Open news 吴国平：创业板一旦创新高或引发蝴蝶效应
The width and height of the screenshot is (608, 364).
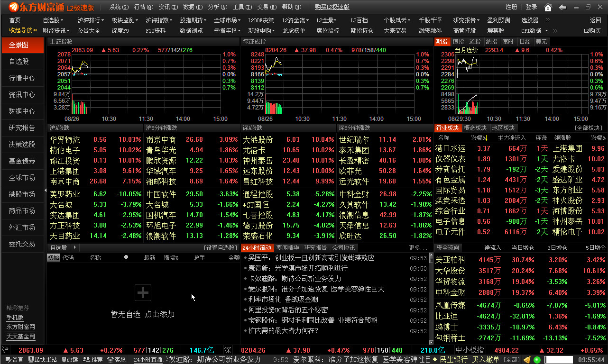tap(311, 258)
